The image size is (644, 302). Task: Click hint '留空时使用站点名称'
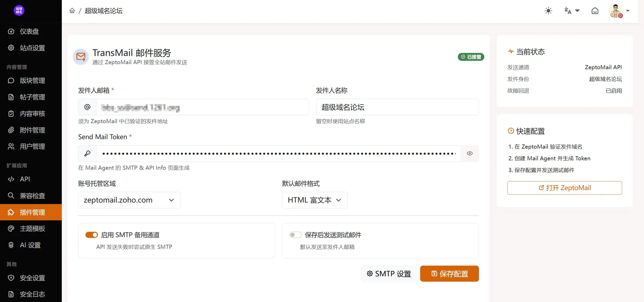(x=341, y=121)
